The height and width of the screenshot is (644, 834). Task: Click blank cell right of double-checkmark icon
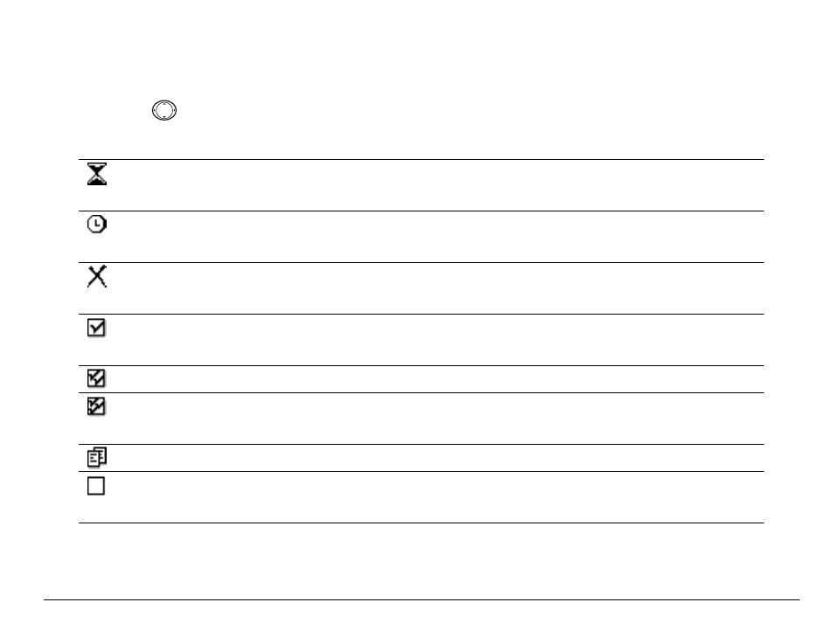click(436, 379)
